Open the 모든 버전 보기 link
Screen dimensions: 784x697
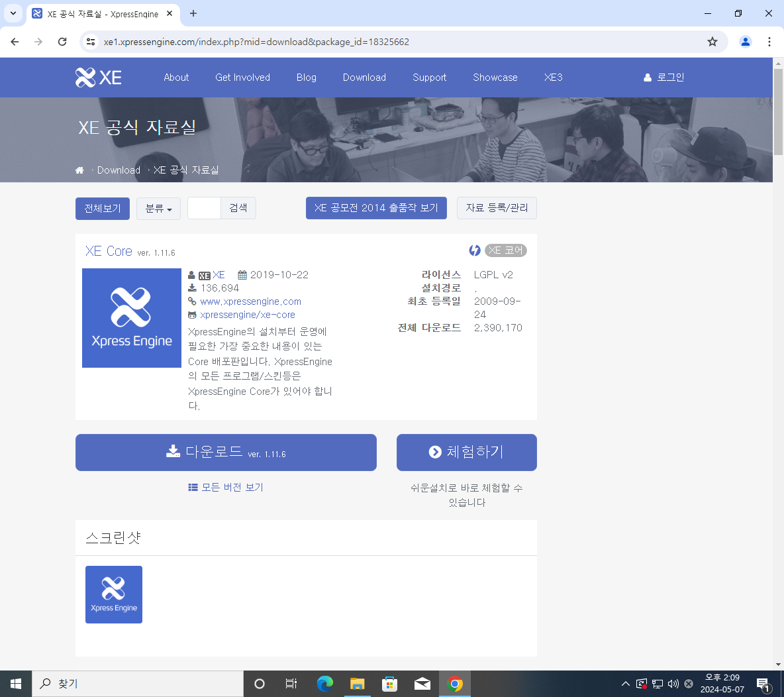coord(226,488)
